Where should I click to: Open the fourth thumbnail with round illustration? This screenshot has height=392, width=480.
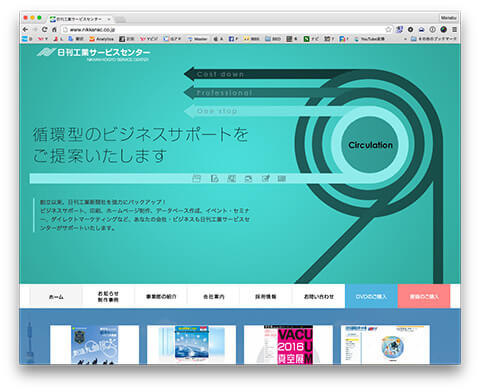tap(385, 345)
